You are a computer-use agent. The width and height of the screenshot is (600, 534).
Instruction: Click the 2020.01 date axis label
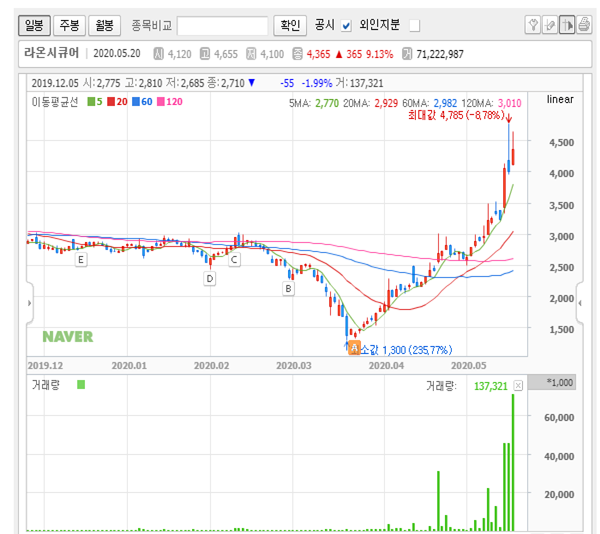pyautogui.click(x=129, y=366)
